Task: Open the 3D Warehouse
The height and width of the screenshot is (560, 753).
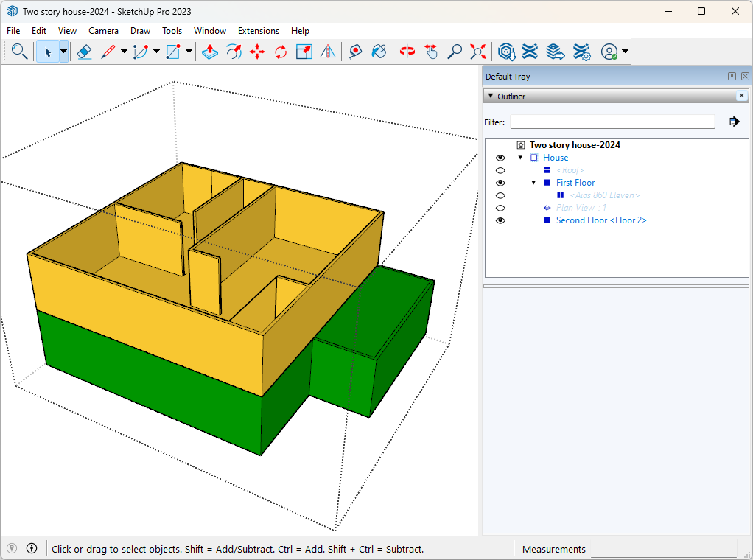Action: click(506, 52)
